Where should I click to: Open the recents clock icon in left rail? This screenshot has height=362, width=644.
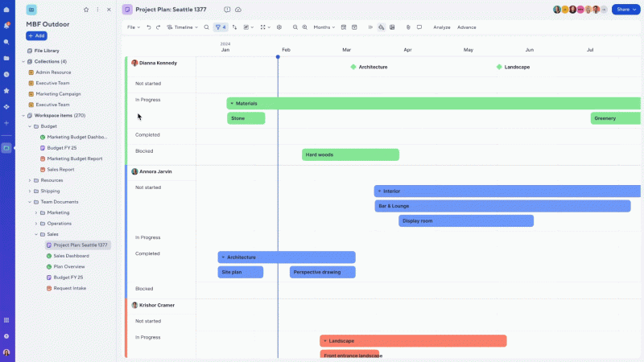(x=6, y=74)
